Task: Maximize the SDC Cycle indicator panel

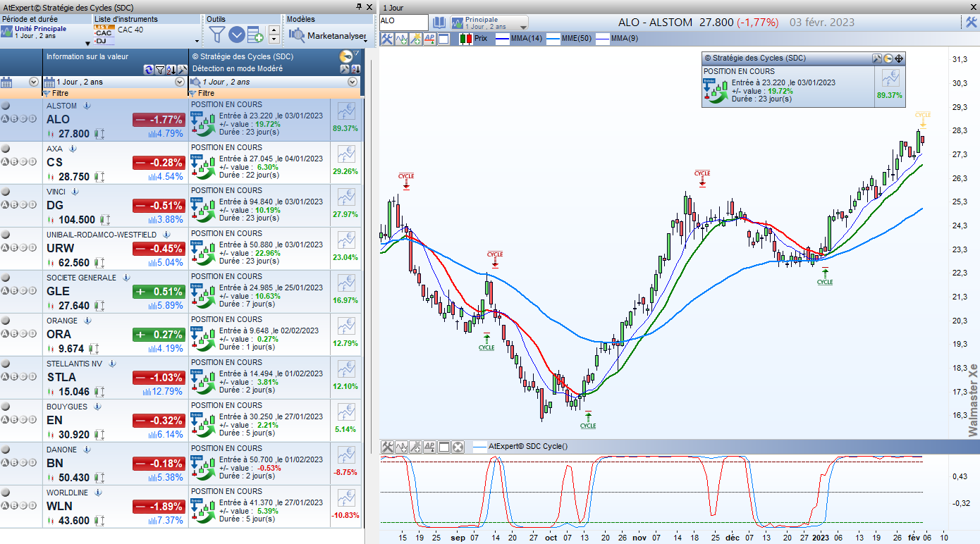Action: coord(443,447)
